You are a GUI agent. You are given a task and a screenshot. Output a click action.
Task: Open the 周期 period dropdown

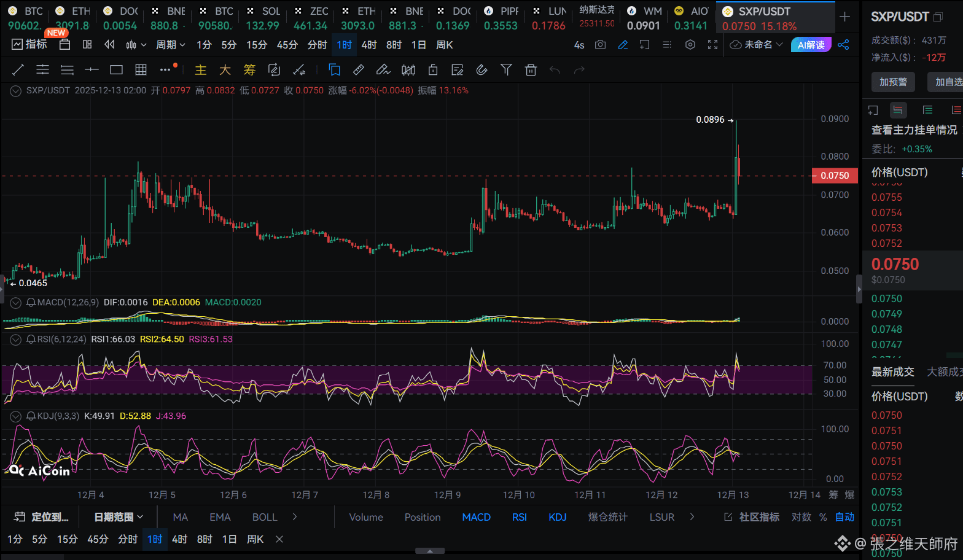(170, 45)
